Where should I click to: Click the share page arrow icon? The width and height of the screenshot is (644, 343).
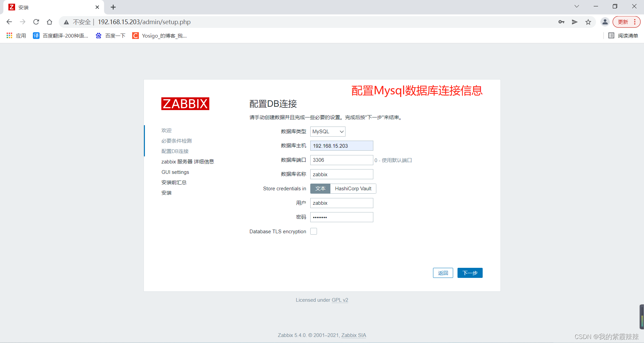pos(575,22)
